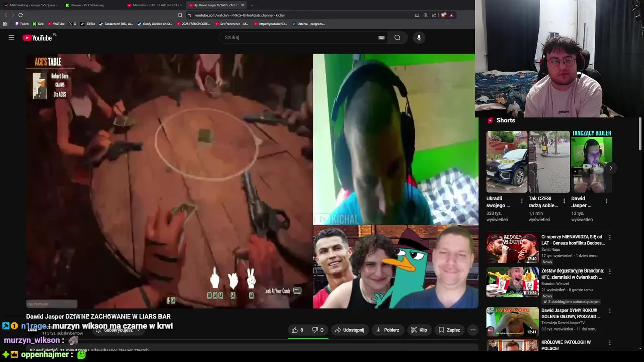The height and width of the screenshot is (362, 644).
Task: Switch to Mamm0n START CHALLENGE tab
Action: pyautogui.click(x=154, y=5)
